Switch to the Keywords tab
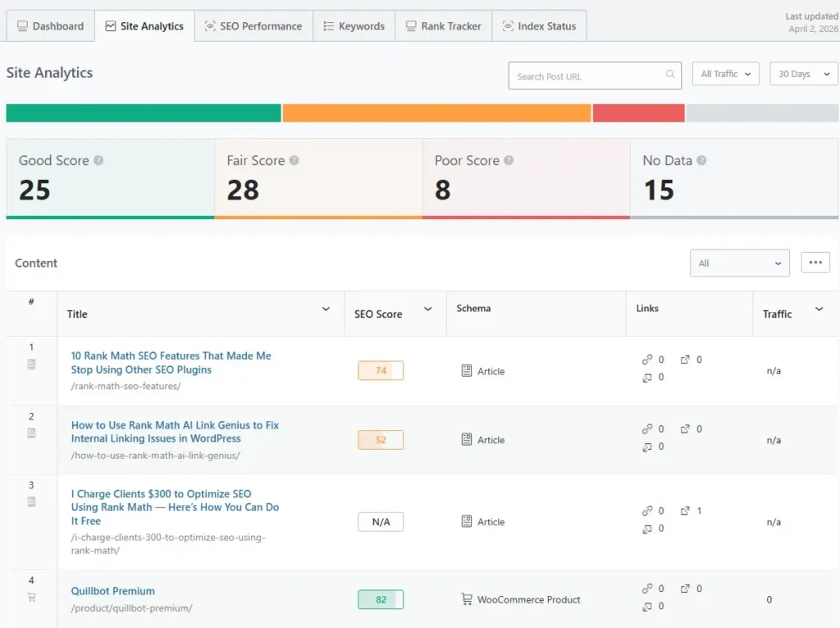This screenshot has height=628, width=840. [354, 25]
